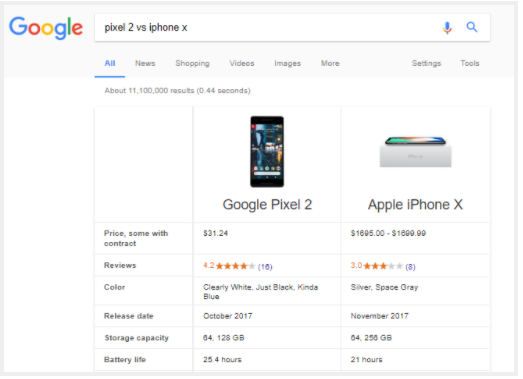Switch to the Images tab
The width and height of the screenshot is (523, 379).
tap(288, 63)
